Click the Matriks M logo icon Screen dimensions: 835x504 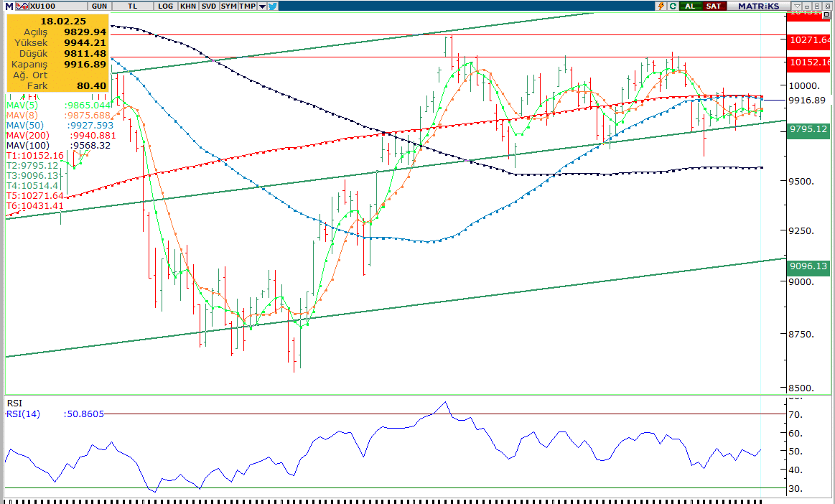pyautogui.click(x=9, y=6)
